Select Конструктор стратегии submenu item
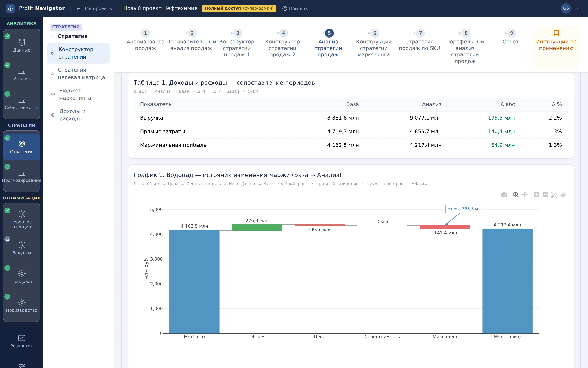 [78, 53]
